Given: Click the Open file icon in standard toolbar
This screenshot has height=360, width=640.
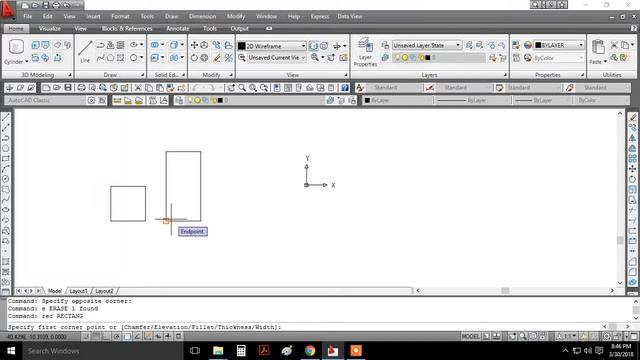Looking at the screenshot, I should point(57,88).
